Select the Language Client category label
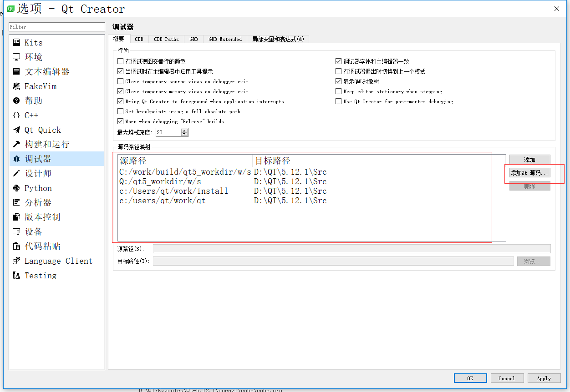The width and height of the screenshot is (570, 392). pyautogui.click(x=58, y=261)
